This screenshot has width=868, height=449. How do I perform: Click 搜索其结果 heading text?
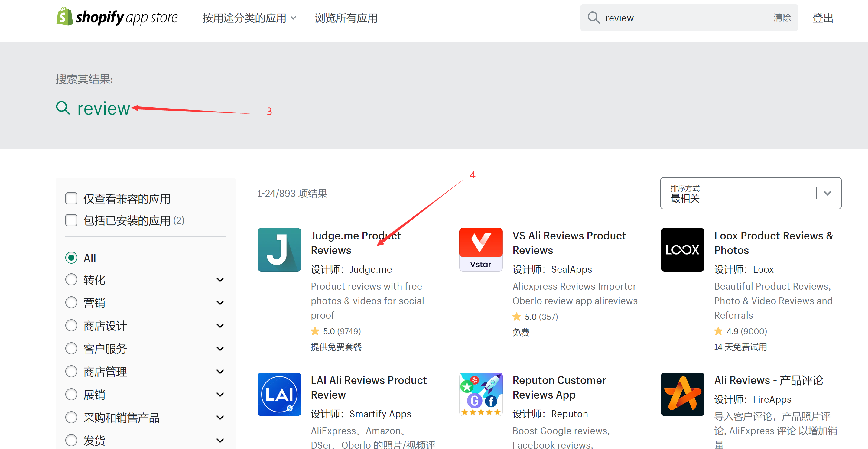pos(84,79)
